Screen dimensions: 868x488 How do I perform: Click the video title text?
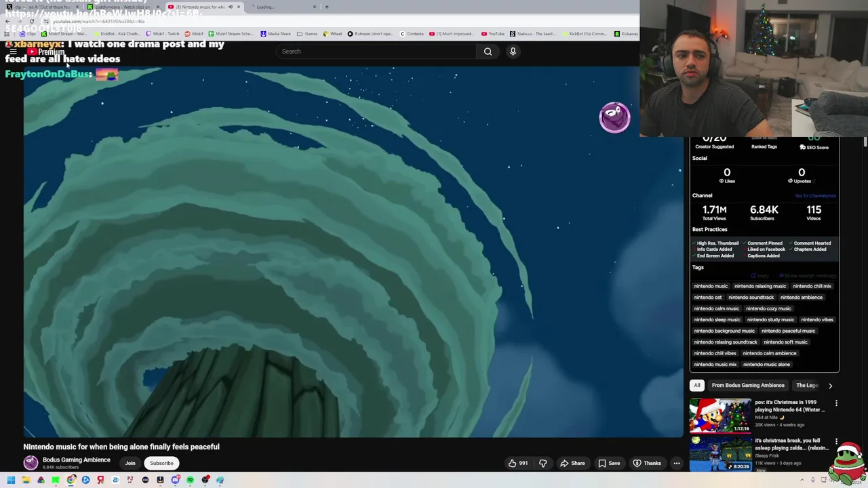coord(121,447)
